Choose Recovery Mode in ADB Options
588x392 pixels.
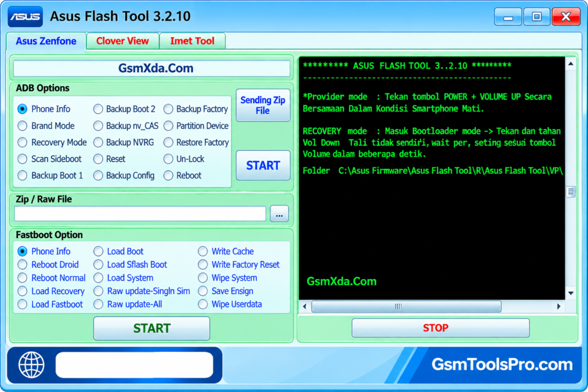coord(22,142)
